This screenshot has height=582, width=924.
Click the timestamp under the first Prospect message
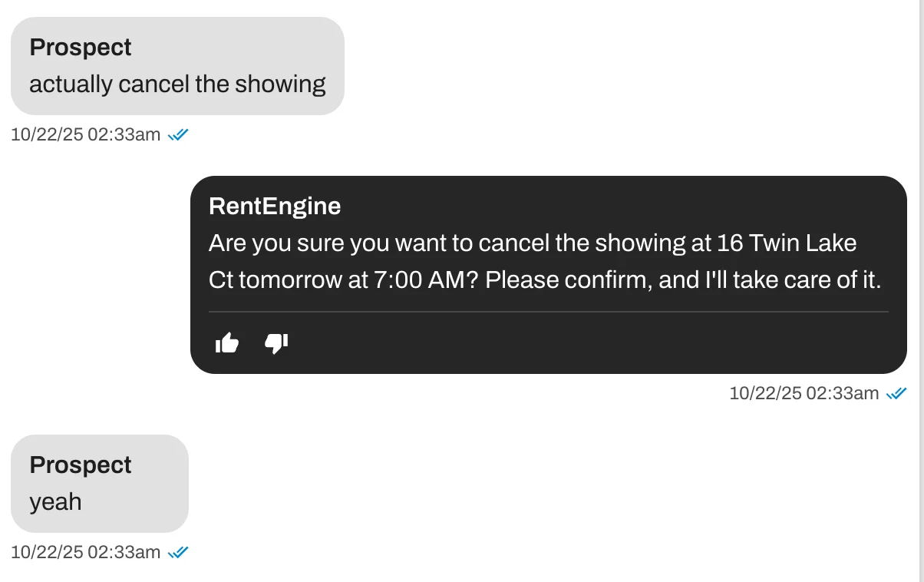point(85,135)
